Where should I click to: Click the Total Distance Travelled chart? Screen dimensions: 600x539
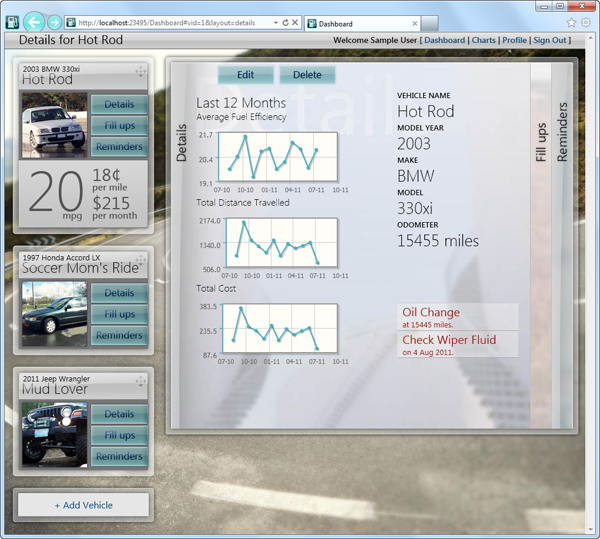coord(282,243)
